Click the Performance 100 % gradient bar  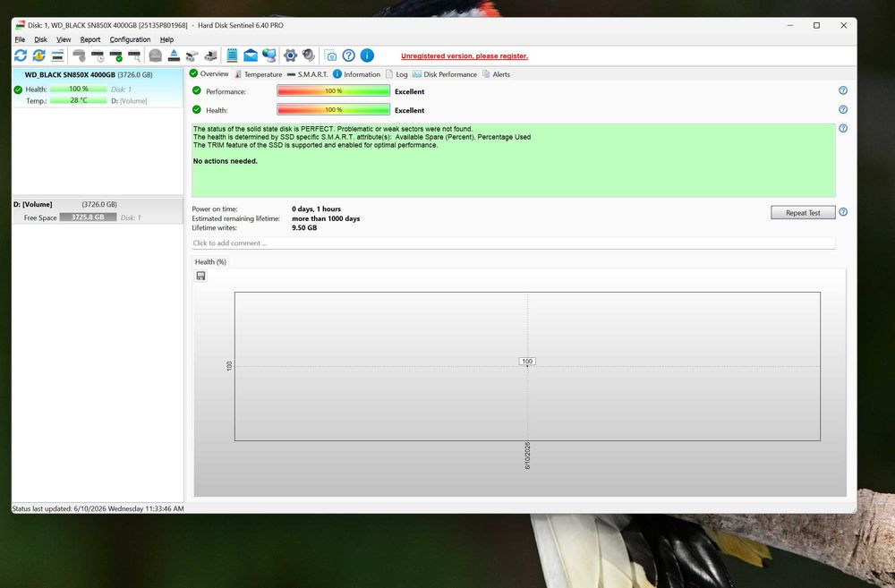click(x=333, y=90)
